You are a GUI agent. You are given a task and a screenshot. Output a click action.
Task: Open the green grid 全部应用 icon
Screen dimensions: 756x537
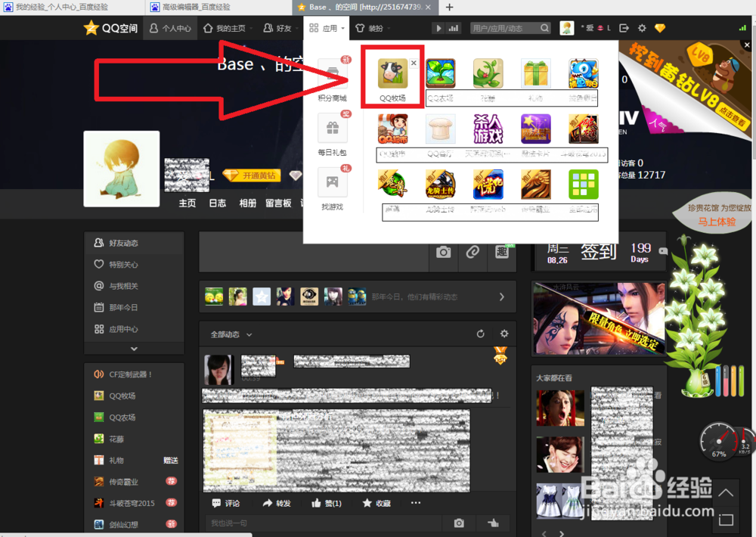click(x=584, y=185)
